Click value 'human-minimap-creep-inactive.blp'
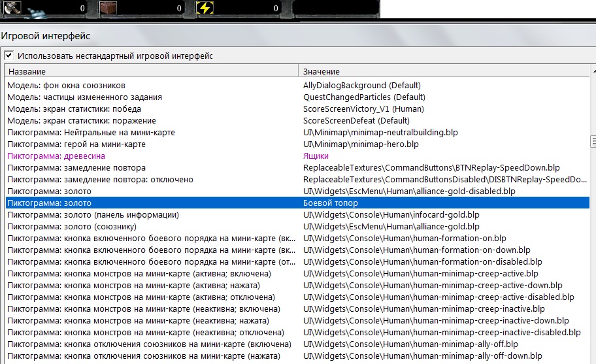 (x=424, y=309)
